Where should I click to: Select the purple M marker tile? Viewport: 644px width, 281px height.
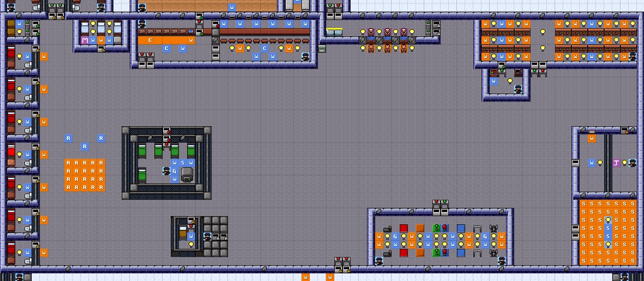(85, 40)
